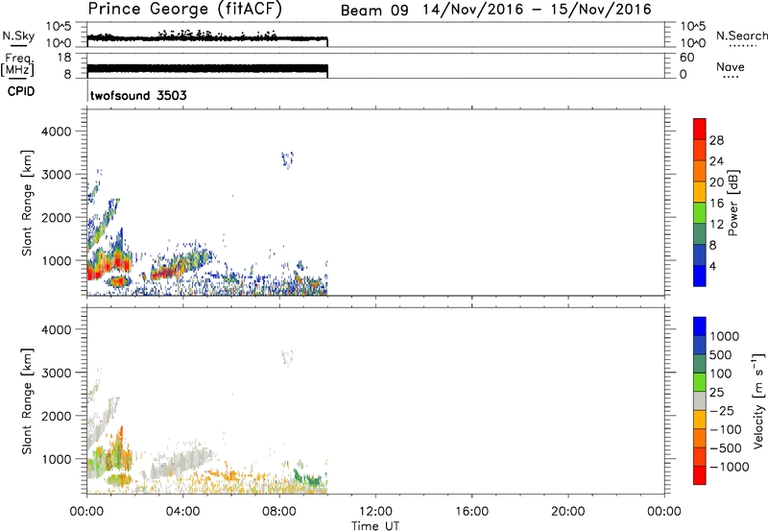Viewport: 768px width, 532px height.
Task: Click the '04:00' time tick label
Action: coord(182,512)
